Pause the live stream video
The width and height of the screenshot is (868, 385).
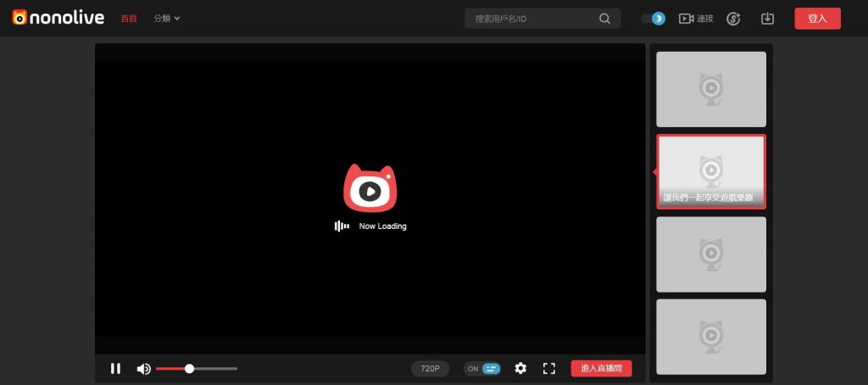(x=116, y=369)
